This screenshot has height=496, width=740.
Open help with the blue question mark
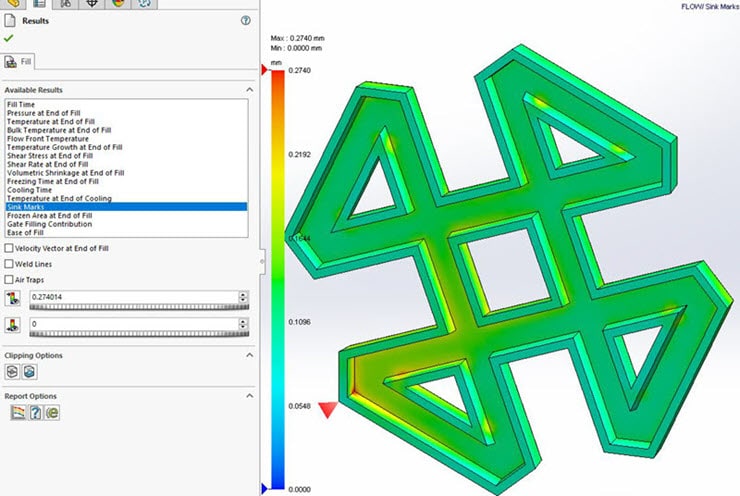coord(245,20)
